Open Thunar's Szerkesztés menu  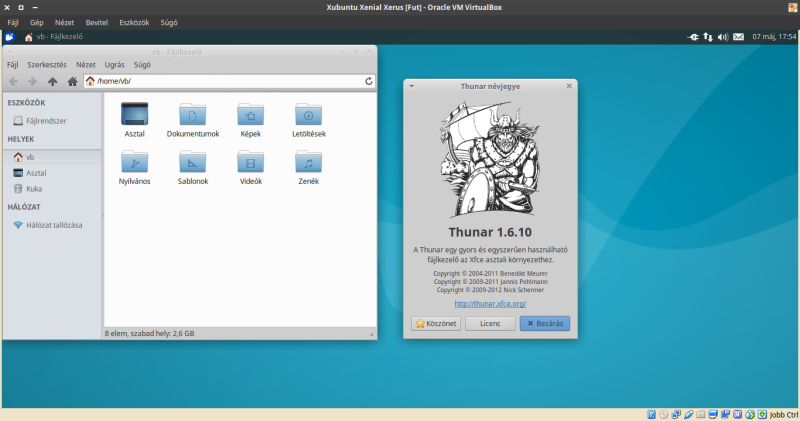pyautogui.click(x=47, y=65)
